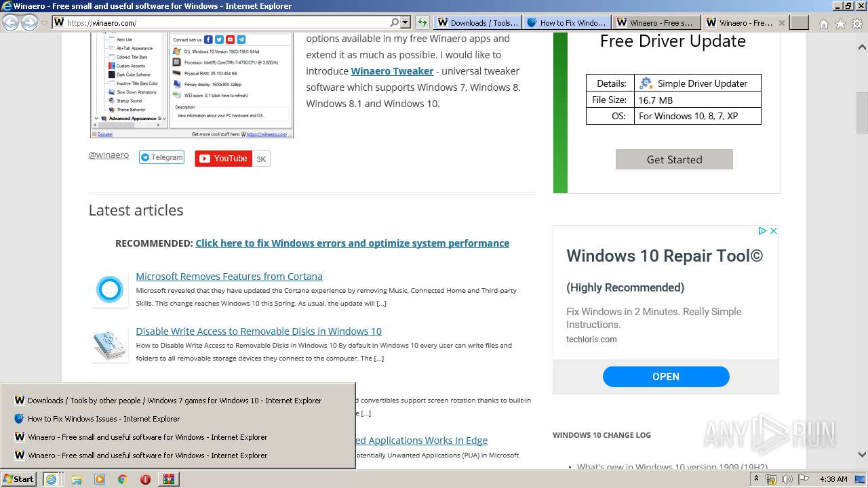868x488 pixels.
Task: Click the network tray icon
Action: pos(771,479)
